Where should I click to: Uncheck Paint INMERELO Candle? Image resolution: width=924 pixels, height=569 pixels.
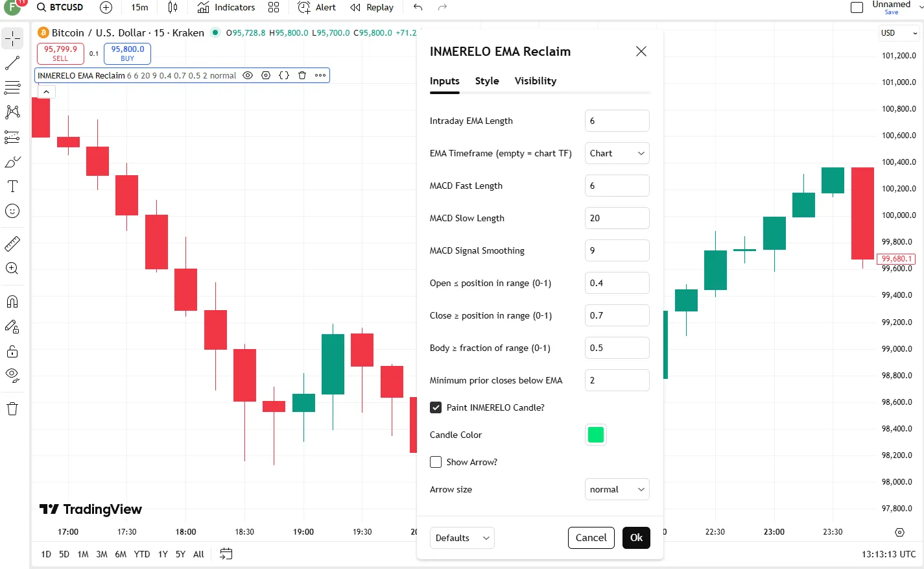click(x=435, y=407)
